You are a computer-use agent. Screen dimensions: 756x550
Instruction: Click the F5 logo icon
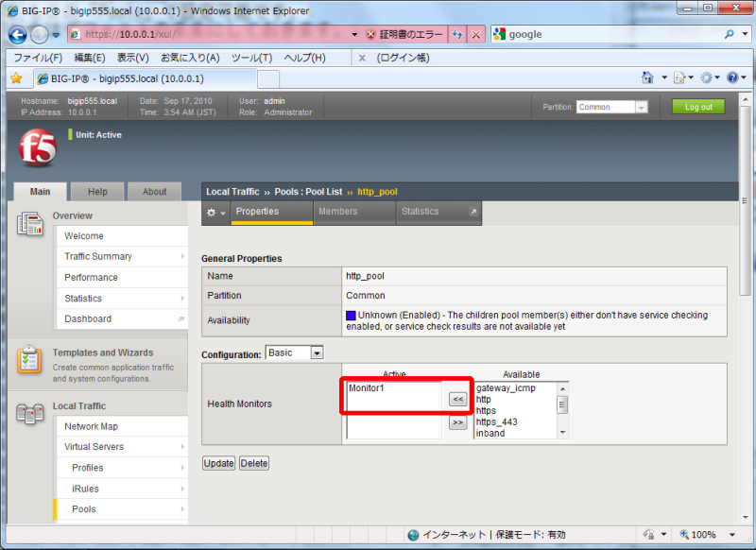[x=36, y=147]
